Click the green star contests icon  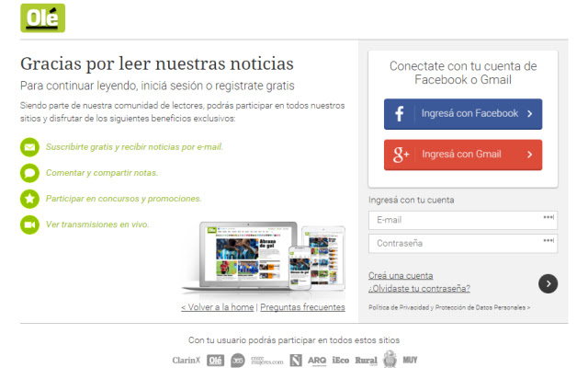coord(29,199)
